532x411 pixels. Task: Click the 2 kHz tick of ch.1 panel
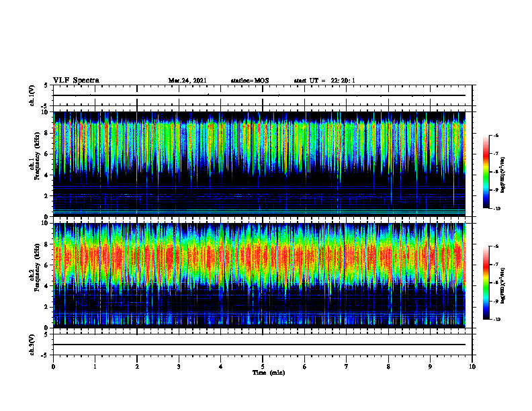[x=47, y=195]
